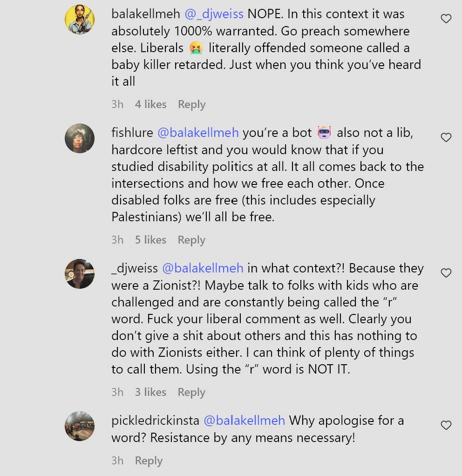462x476 pixels.
Task: Open pickledrickinsta's profile picture
Action: [x=80, y=426]
